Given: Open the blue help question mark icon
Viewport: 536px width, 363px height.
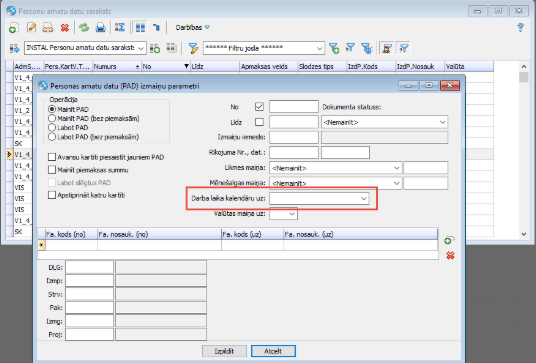Looking at the screenshot, I should click(520, 27).
